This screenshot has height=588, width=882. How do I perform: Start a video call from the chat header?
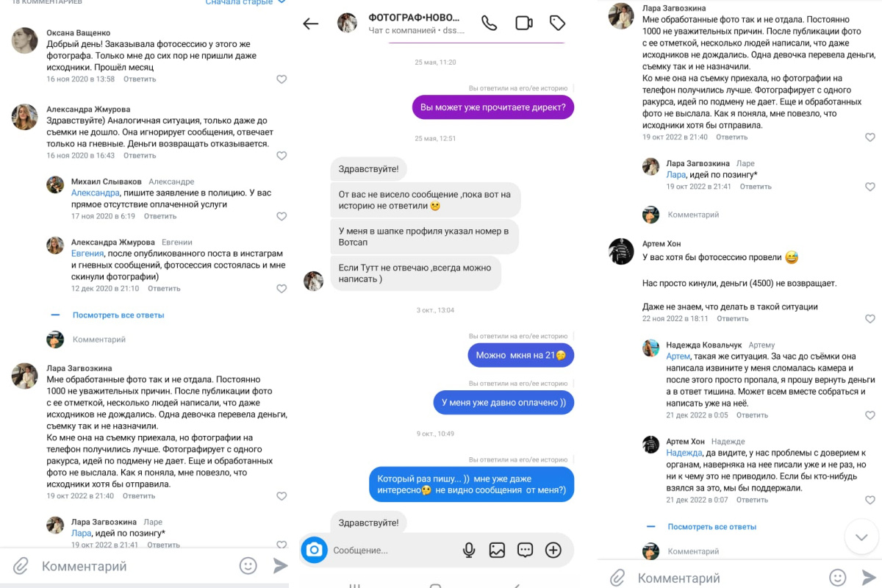point(523,23)
